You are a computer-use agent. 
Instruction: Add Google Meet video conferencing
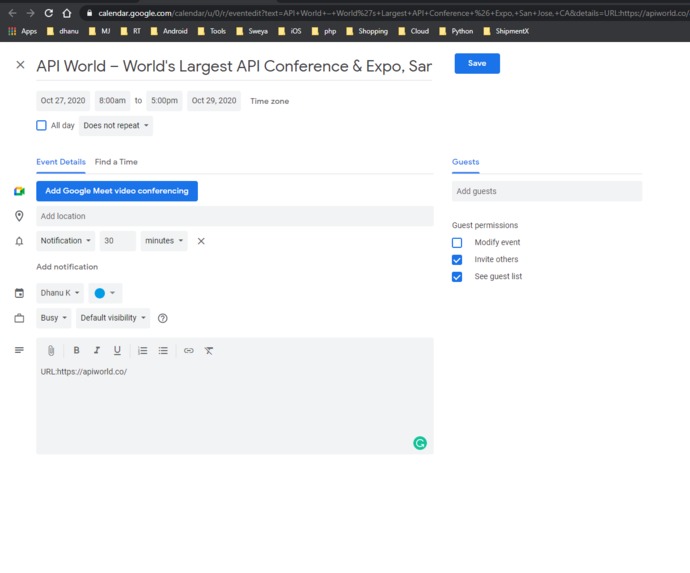click(117, 191)
